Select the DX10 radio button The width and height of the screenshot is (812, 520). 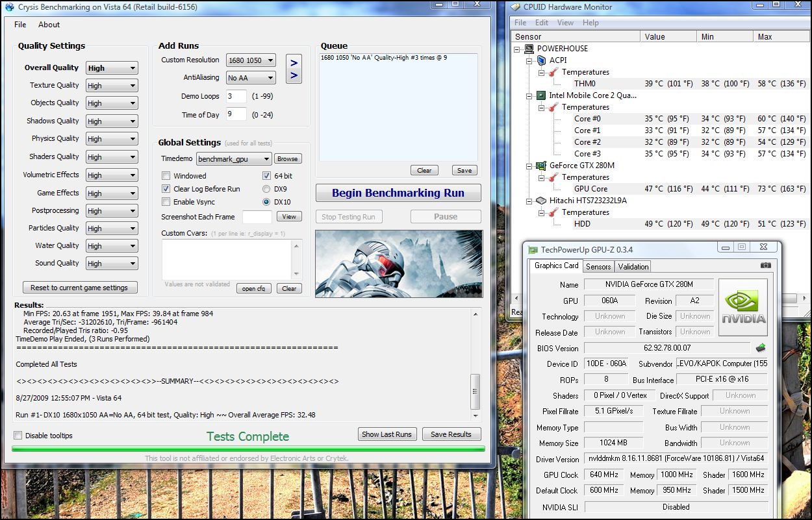267,202
